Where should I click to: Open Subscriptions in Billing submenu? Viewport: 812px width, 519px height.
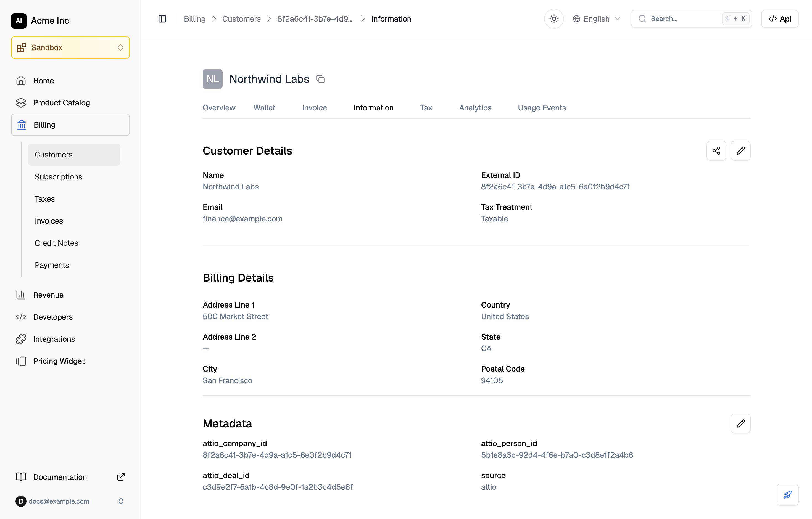(x=74, y=177)
